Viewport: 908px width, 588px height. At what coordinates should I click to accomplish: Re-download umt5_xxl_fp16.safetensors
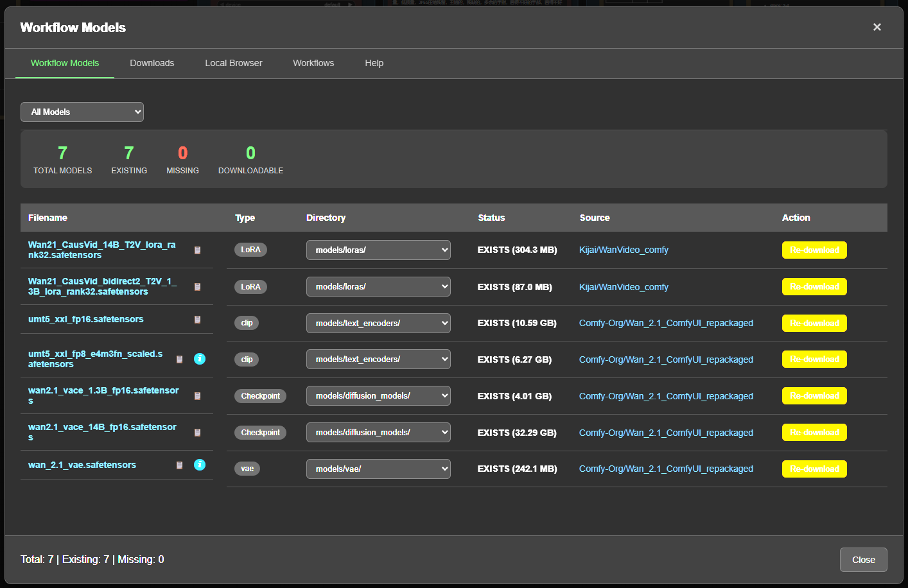pos(814,323)
